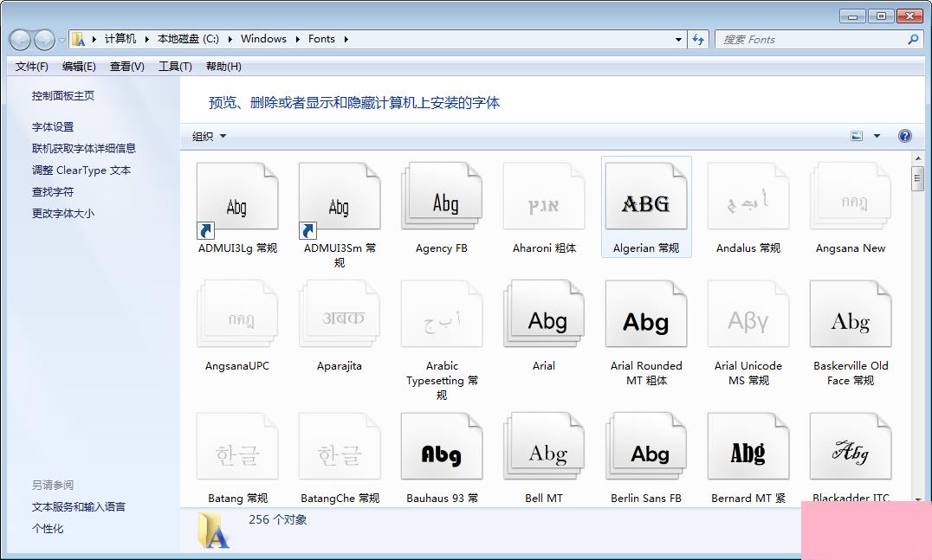Click the refresh button beside address bar
This screenshot has width=932, height=560.
(698, 39)
